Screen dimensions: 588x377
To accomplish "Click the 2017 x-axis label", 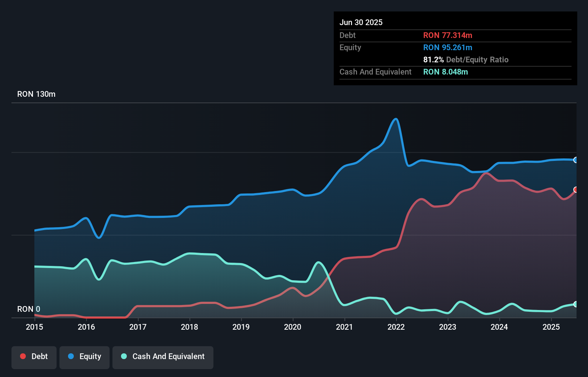I will [138, 327].
